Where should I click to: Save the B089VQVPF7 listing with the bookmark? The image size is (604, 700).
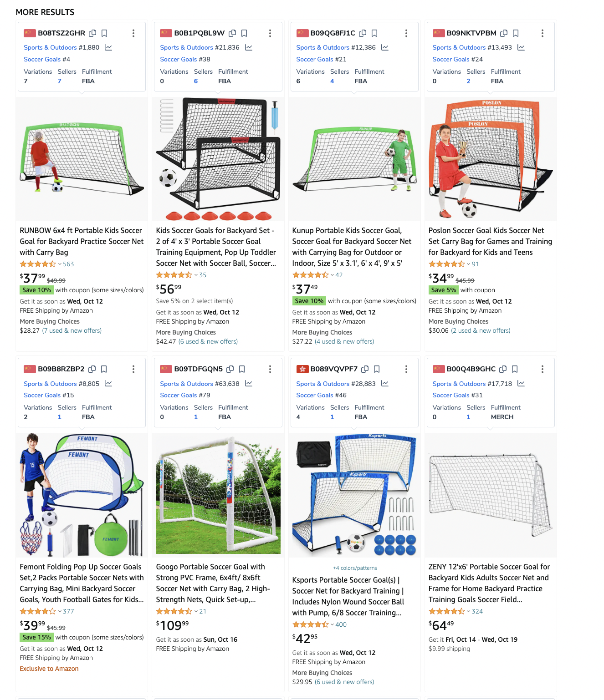click(x=377, y=369)
